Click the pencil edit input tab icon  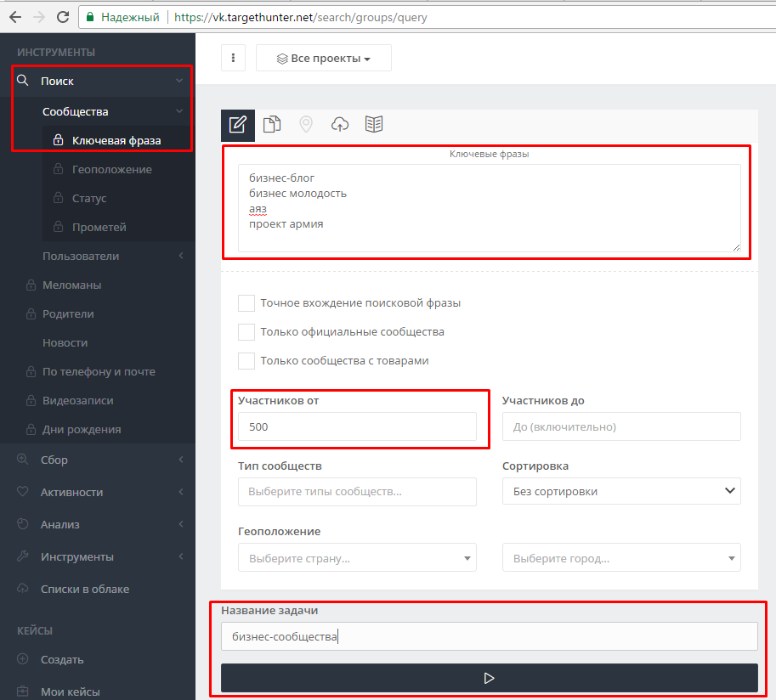(x=238, y=125)
